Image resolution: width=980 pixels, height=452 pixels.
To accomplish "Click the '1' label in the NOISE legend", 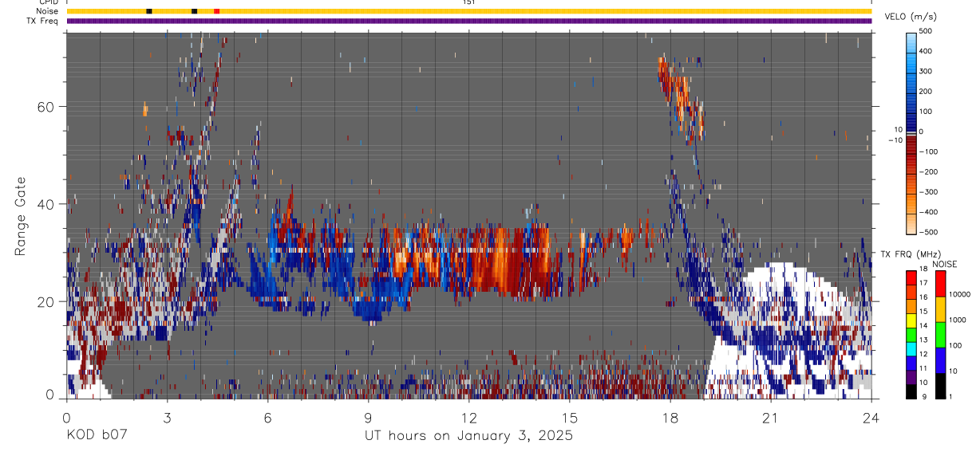I will [950, 396].
